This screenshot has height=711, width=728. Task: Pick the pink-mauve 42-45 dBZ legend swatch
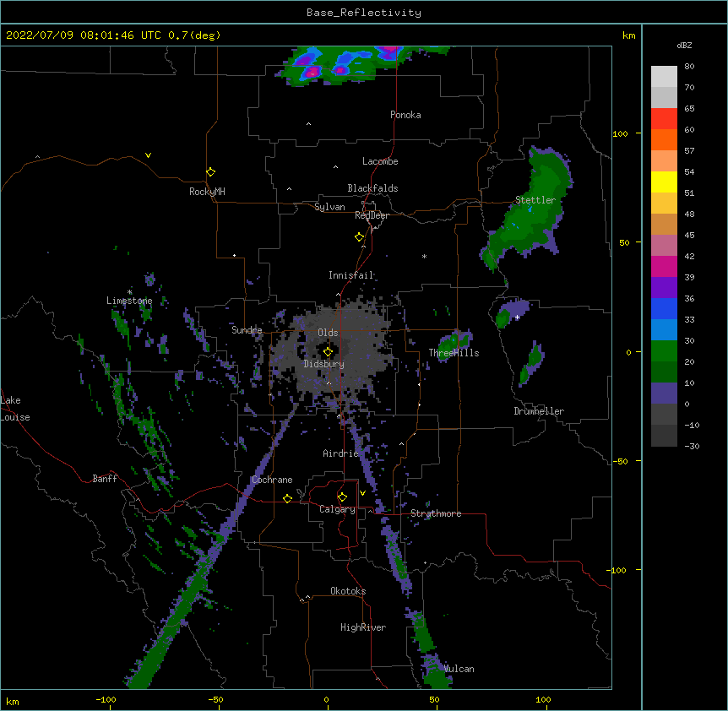[664, 246]
